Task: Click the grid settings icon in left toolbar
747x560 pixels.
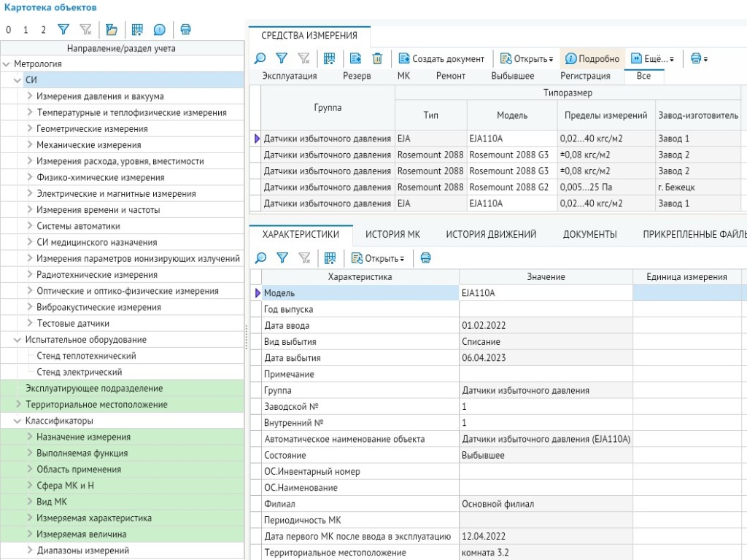Action: 137,29
